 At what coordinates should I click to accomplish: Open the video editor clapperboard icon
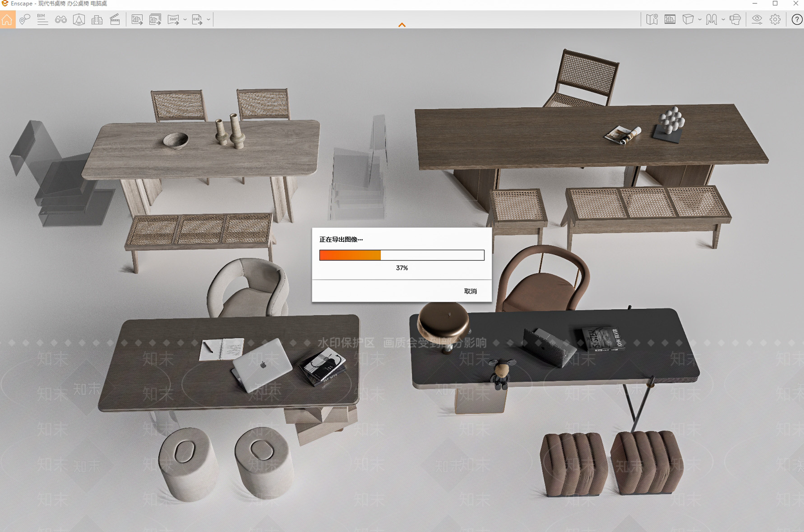coord(115,20)
